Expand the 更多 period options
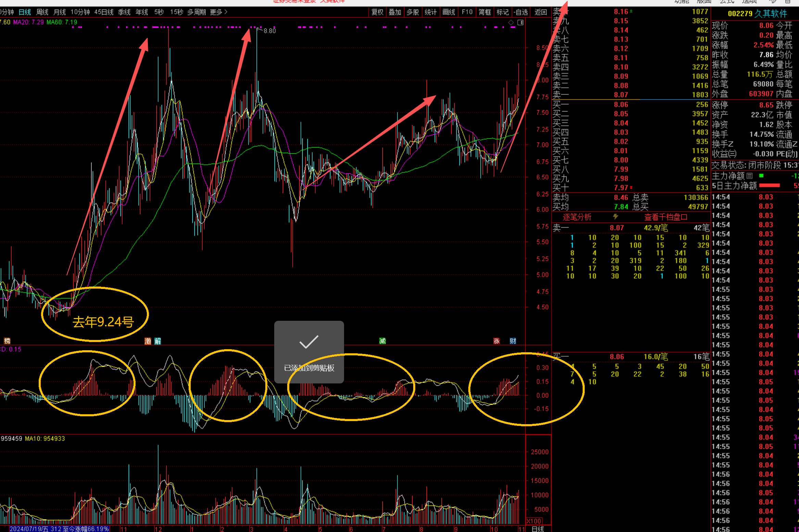The width and height of the screenshot is (799, 532). 218,12
